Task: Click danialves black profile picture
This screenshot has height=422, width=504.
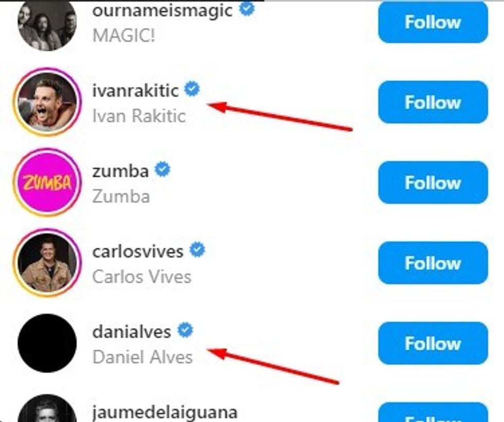Action: coord(47,343)
